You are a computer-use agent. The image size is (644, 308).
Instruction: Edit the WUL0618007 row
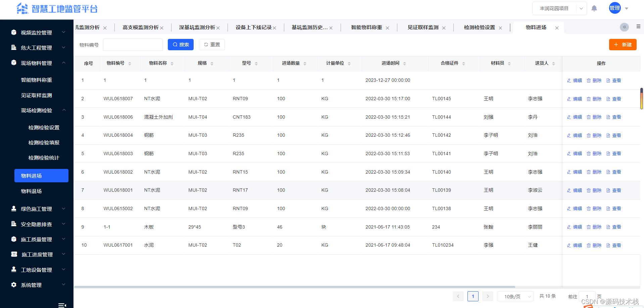coord(575,99)
